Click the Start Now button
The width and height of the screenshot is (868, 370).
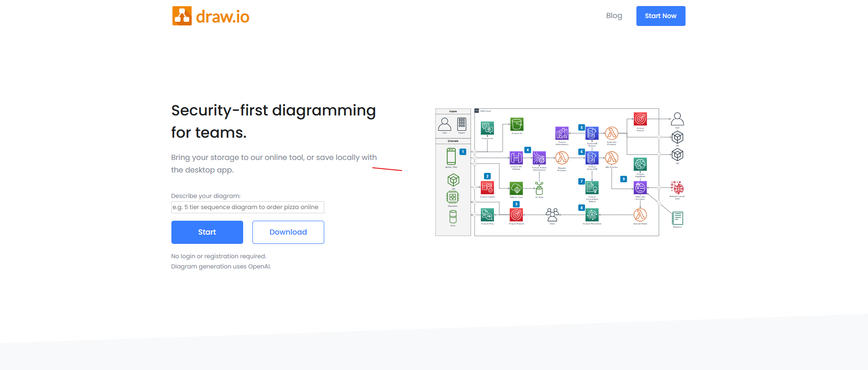click(x=660, y=16)
